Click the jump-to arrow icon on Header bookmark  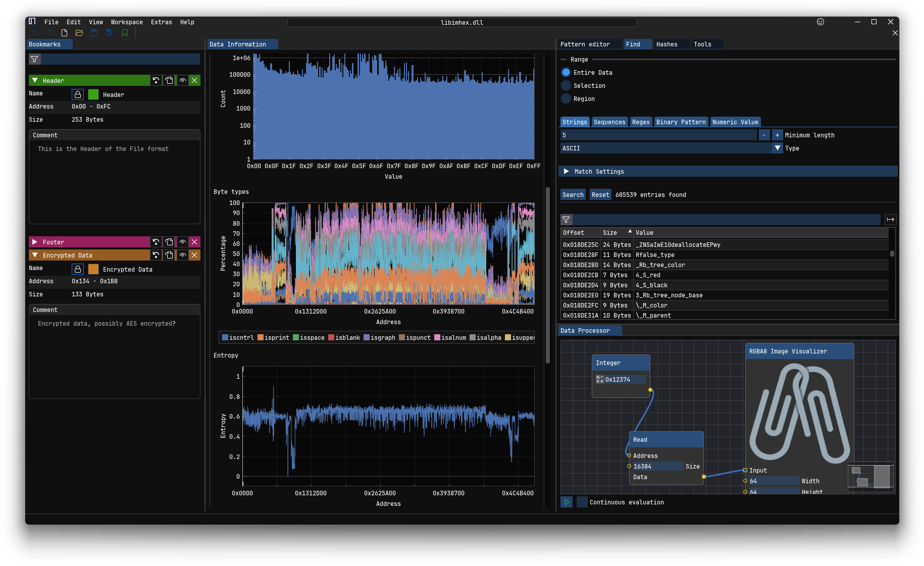[156, 80]
